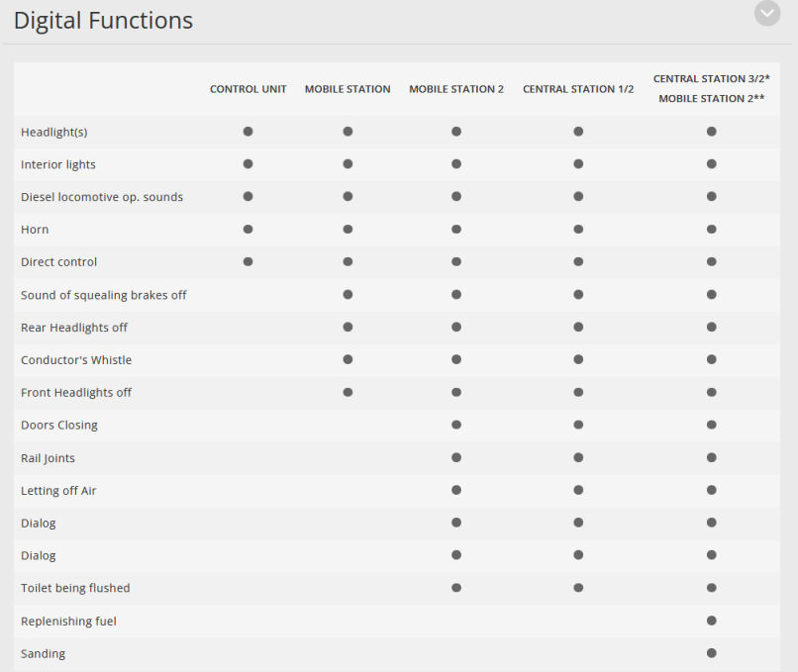Click the Direct control dot under Control Unit
The image size is (798, 672).
tap(248, 261)
